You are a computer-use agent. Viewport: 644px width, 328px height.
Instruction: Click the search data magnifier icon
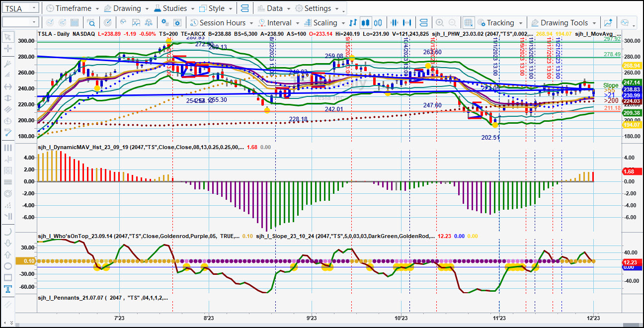coord(91,22)
